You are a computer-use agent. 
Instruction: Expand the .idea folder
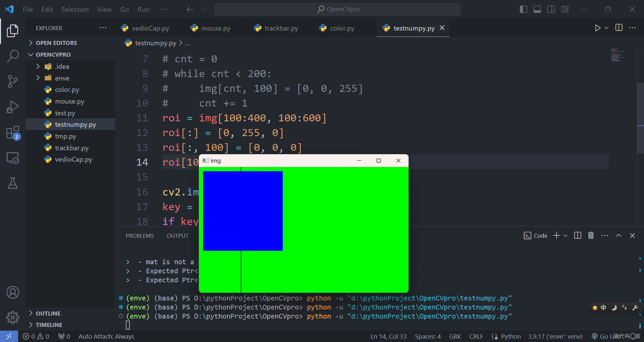tap(62, 66)
